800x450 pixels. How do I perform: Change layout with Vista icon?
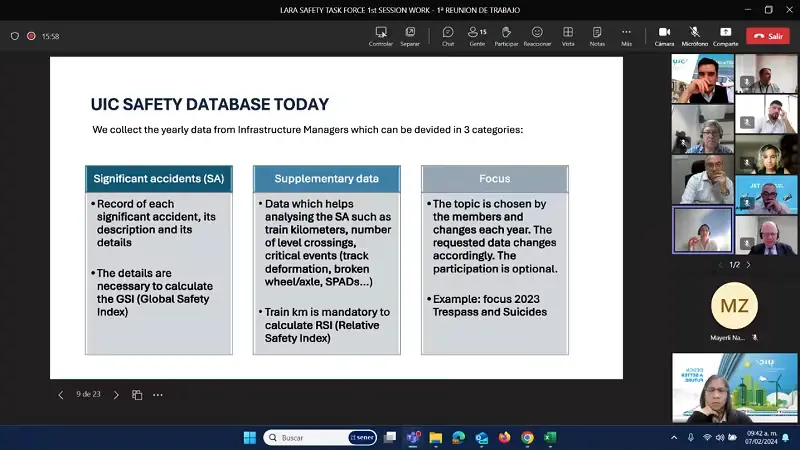point(568,36)
